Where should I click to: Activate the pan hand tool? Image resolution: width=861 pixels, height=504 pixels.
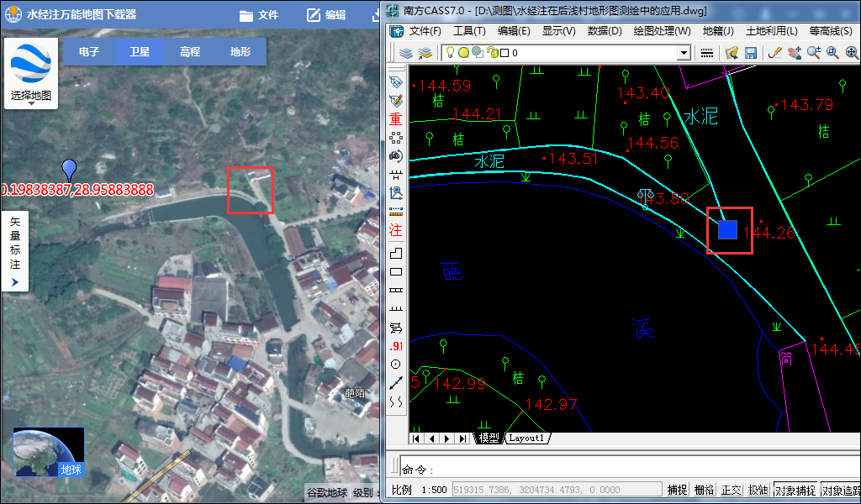click(x=794, y=53)
